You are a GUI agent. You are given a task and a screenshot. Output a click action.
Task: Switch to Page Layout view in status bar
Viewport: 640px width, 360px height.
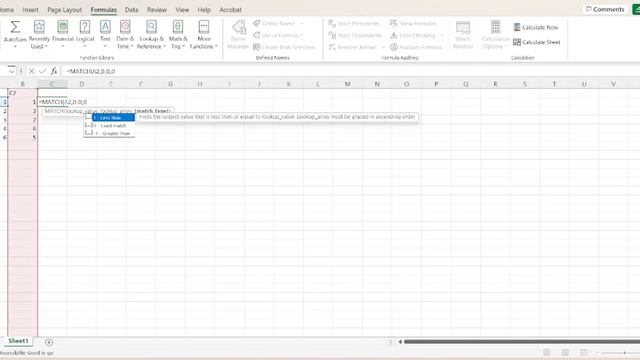point(565,353)
